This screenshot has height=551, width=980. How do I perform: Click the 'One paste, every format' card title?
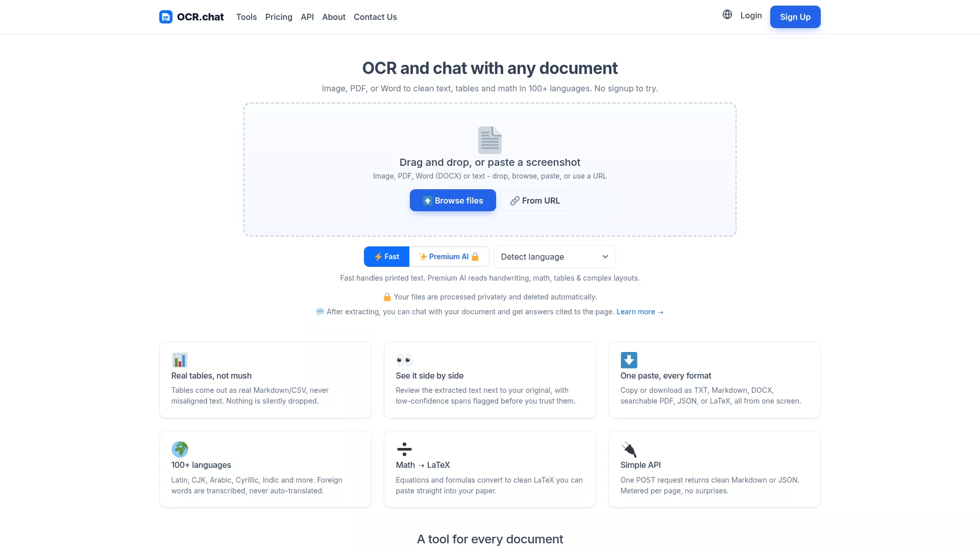[x=666, y=375]
